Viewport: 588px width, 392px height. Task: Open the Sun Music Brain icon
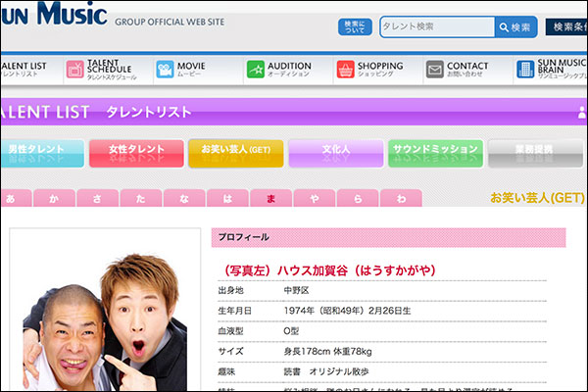(x=524, y=70)
